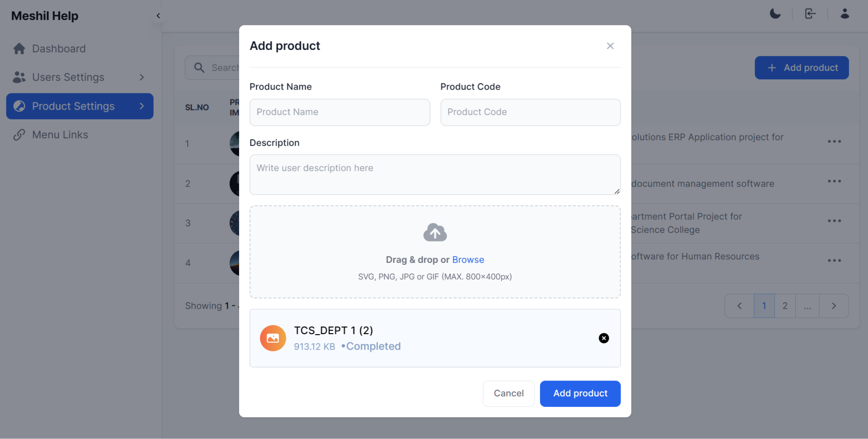Open the user profile icon
The height and width of the screenshot is (439, 868).
[845, 14]
